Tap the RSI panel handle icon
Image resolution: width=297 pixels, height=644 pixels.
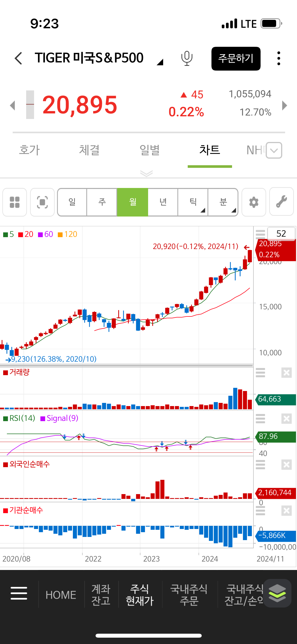coord(260,419)
